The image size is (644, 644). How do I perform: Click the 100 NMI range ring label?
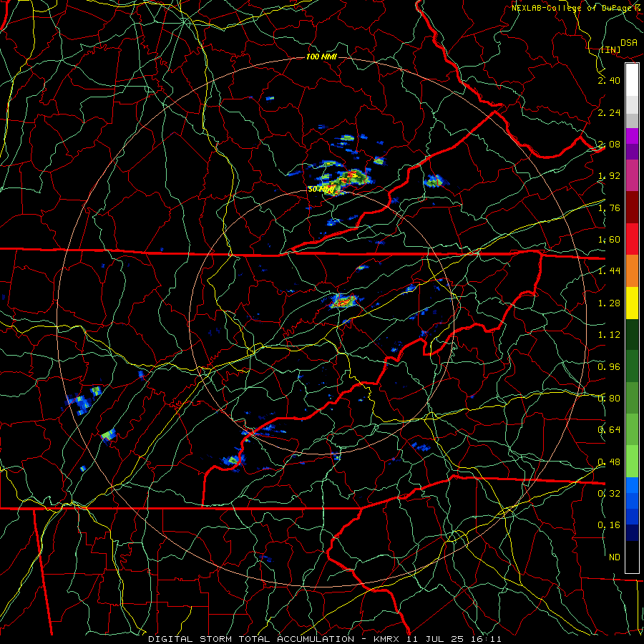[x=321, y=57]
